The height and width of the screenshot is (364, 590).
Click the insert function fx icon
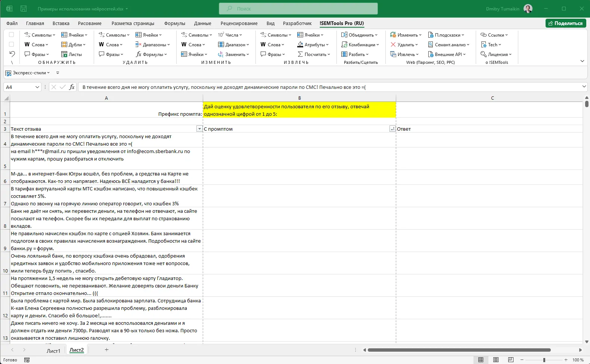(x=72, y=87)
